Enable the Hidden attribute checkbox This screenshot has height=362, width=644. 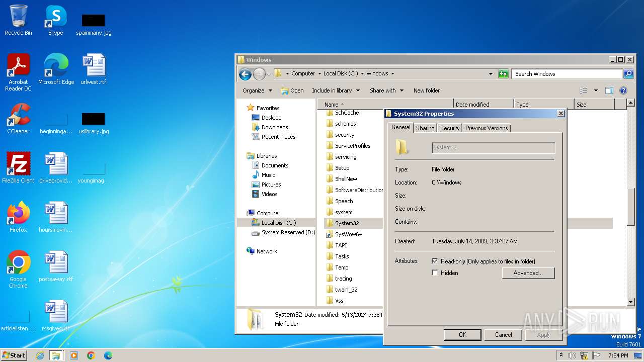(435, 273)
